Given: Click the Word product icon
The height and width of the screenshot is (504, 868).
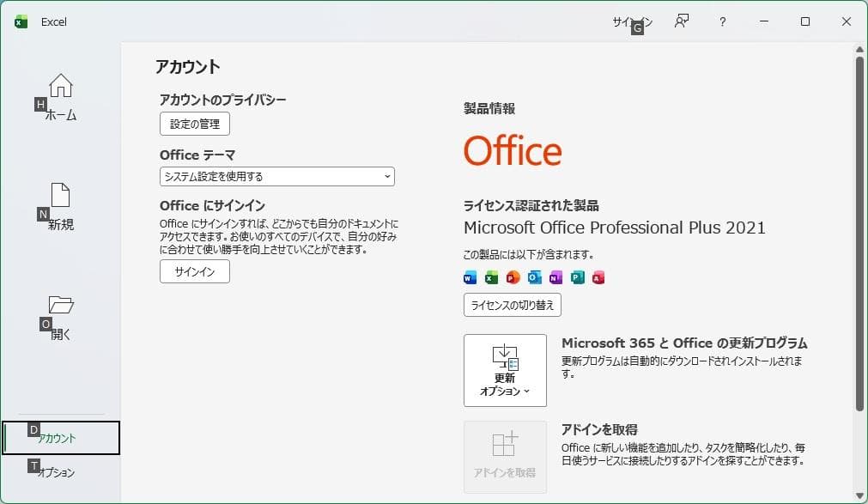Looking at the screenshot, I should tap(469, 276).
